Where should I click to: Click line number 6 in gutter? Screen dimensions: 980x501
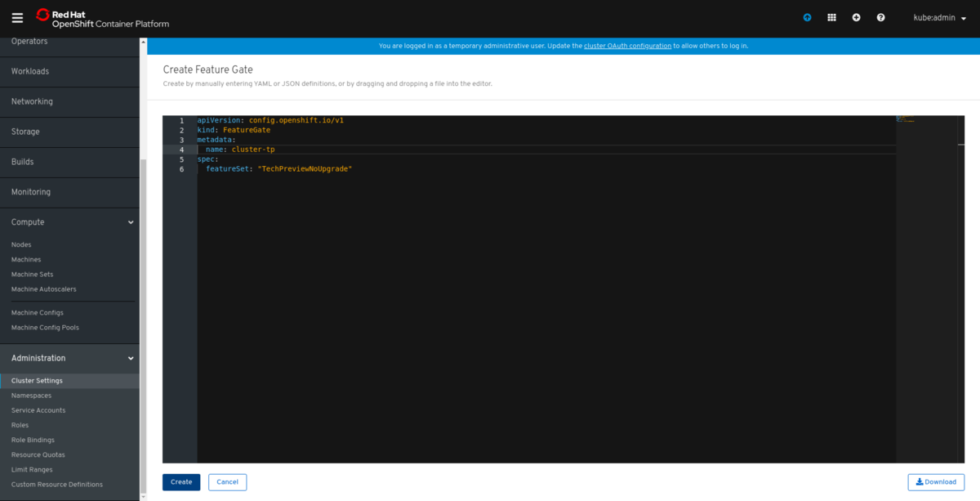click(181, 169)
